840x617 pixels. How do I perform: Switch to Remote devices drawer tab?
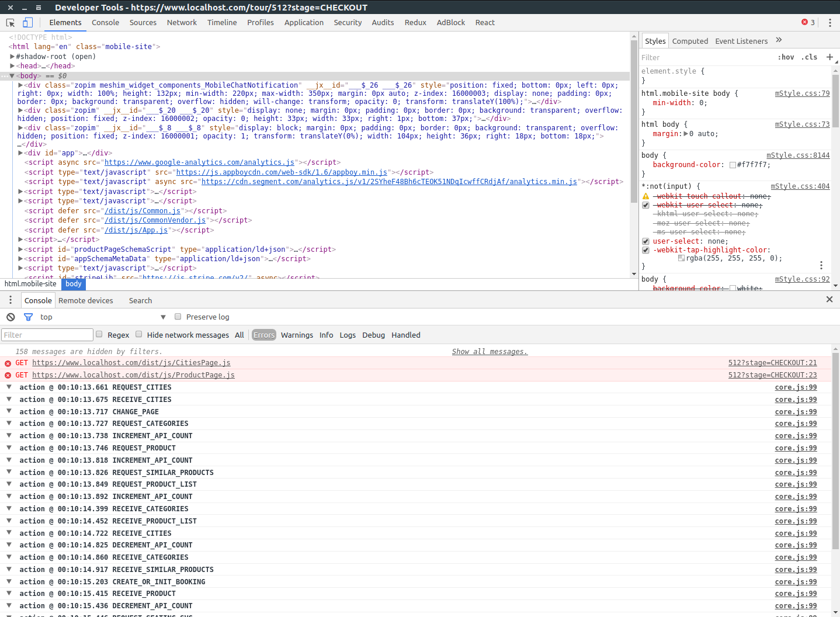click(x=86, y=301)
